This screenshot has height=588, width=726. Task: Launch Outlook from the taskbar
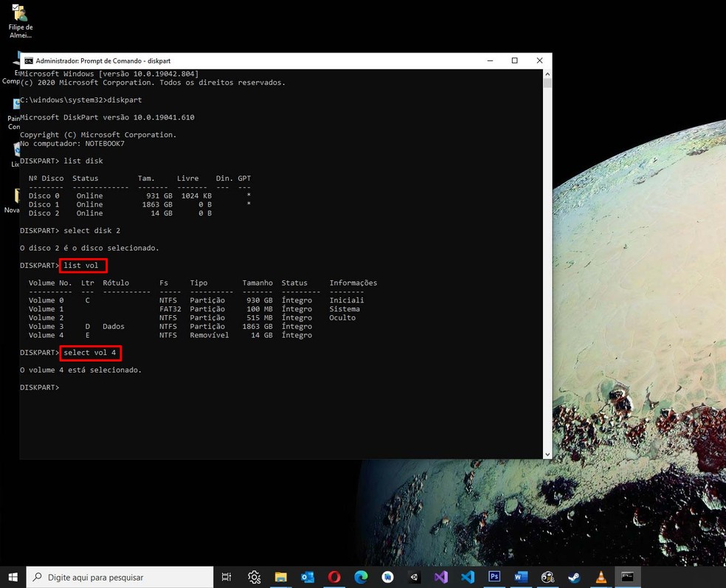coord(308,577)
